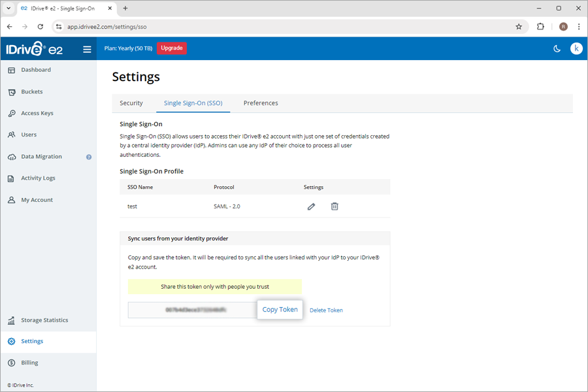Click the red Upgrade button

[x=172, y=48]
